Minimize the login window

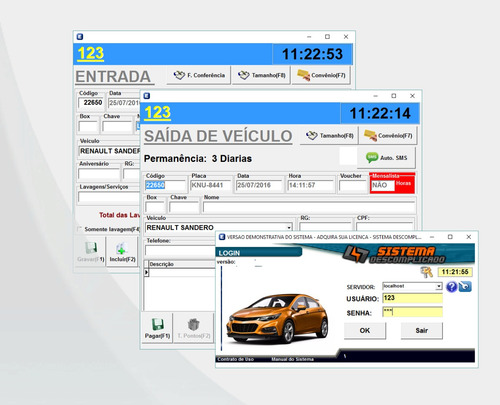click(x=432, y=237)
